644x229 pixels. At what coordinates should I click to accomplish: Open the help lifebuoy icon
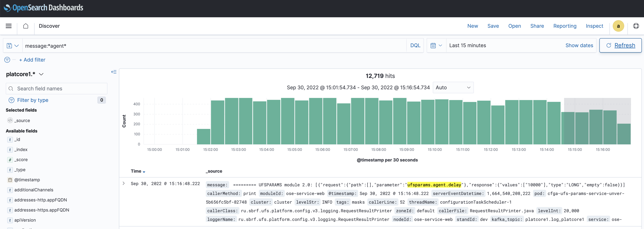[x=636, y=26]
